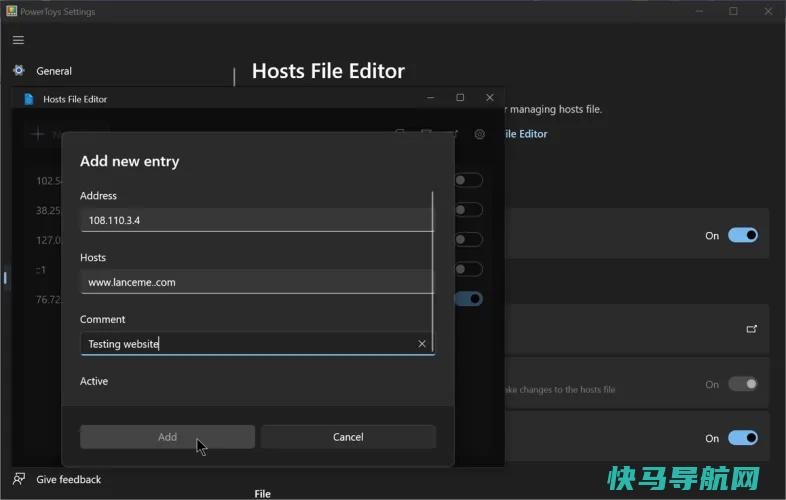Viewport: 786px width, 500px height.
Task: Click the Active label in the dialog
Action: pos(94,381)
